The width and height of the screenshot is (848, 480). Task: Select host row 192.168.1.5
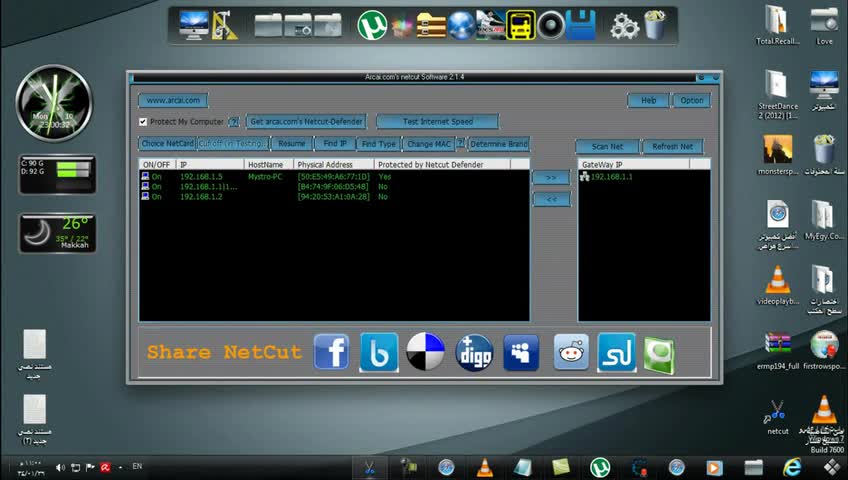(x=334, y=176)
